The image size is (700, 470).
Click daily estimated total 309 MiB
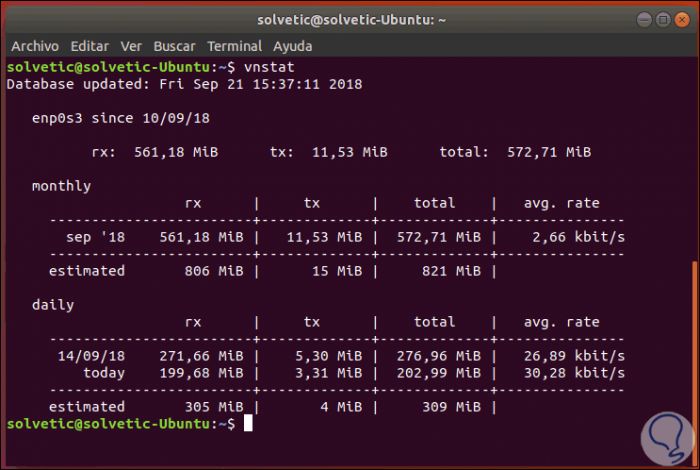(451, 407)
